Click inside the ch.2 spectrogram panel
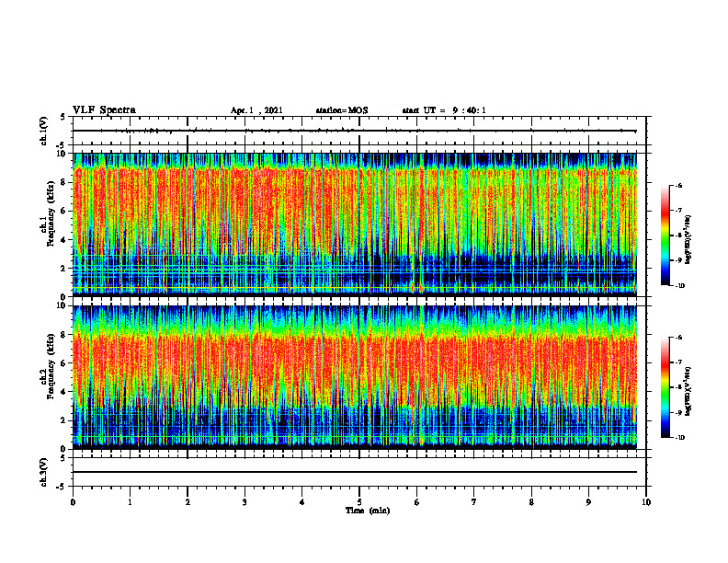The width and height of the screenshot is (728, 563). click(x=355, y=377)
